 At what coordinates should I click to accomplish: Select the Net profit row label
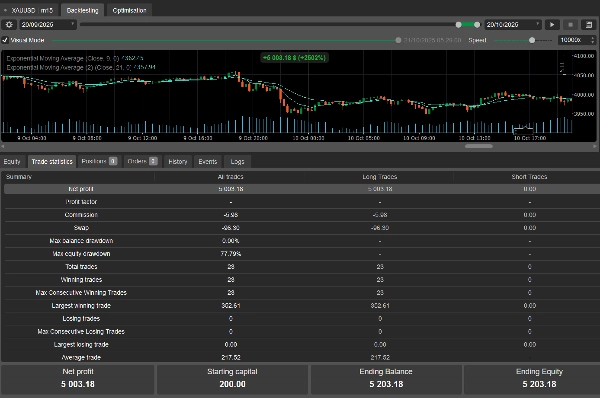(81, 189)
